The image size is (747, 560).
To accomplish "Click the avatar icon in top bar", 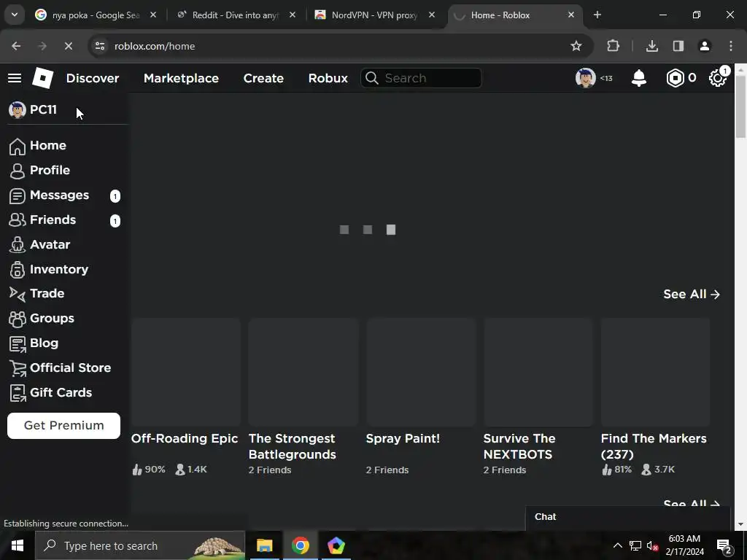I will [586, 78].
